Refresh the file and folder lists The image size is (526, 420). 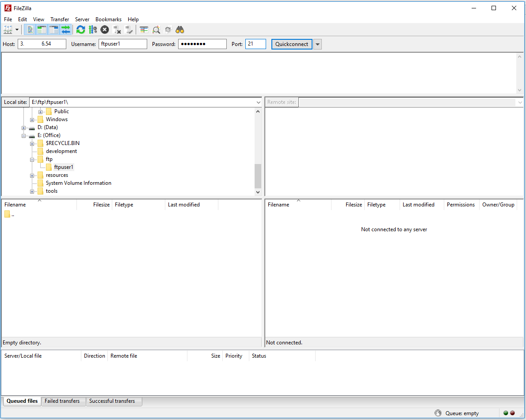pyautogui.click(x=80, y=30)
